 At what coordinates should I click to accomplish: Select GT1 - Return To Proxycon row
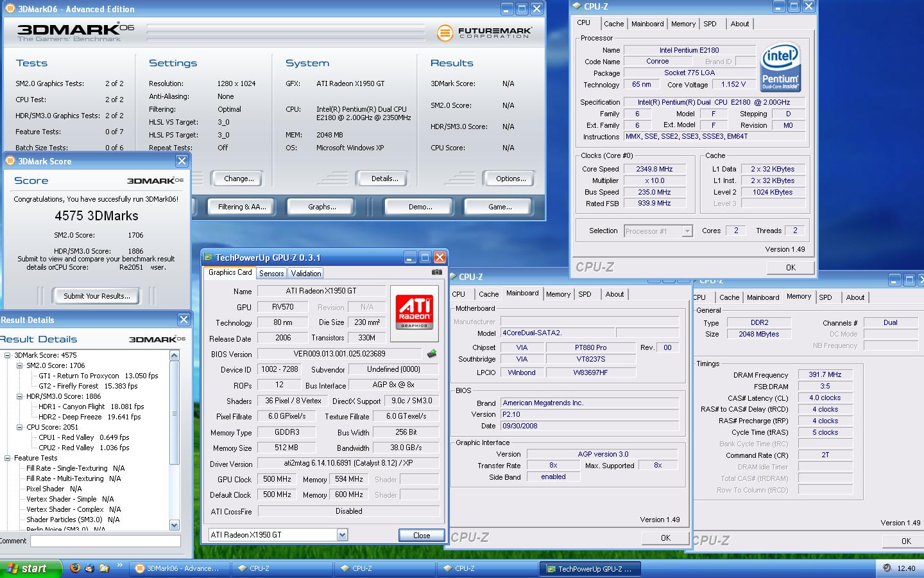98,376
